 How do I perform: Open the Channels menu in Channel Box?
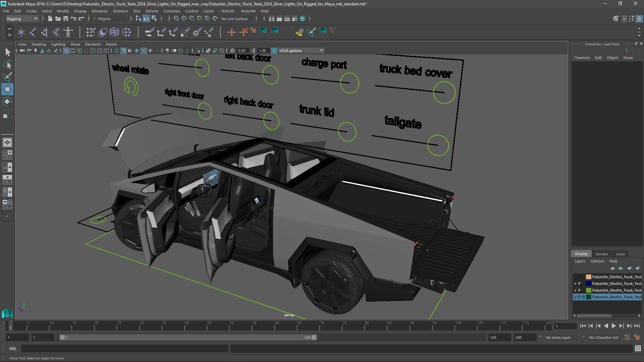click(582, 58)
